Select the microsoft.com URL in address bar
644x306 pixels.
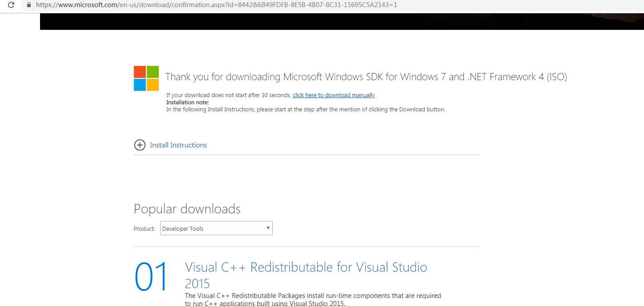[217, 5]
